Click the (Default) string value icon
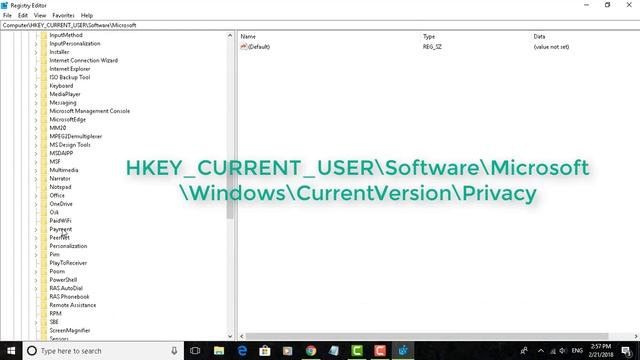The height and width of the screenshot is (360, 640). tap(244, 47)
